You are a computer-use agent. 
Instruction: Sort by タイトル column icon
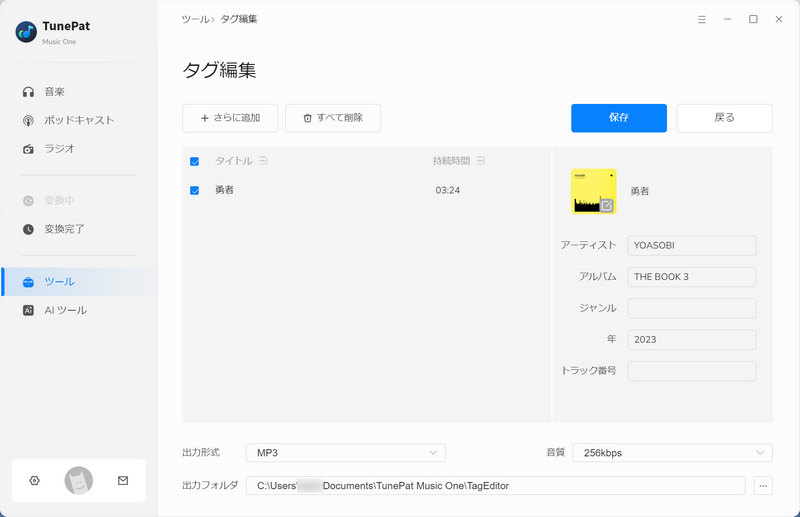click(263, 161)
